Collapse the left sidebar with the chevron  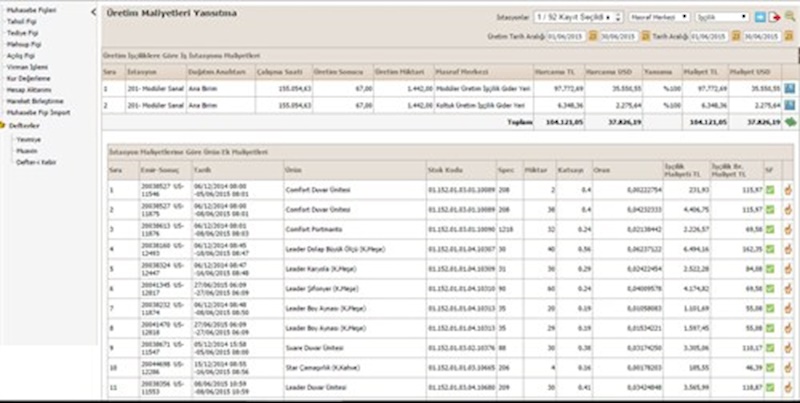click(x=93, y=11)
